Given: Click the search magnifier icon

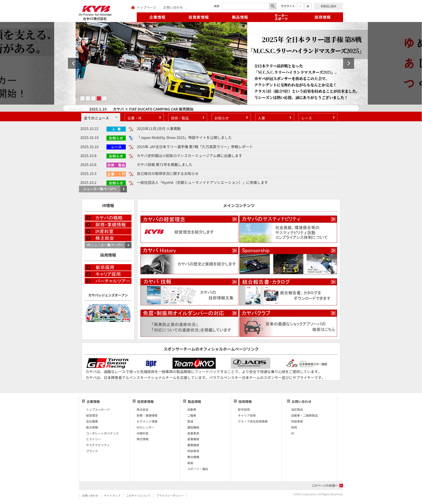Looking at the screenshot, I should point(273,6).
